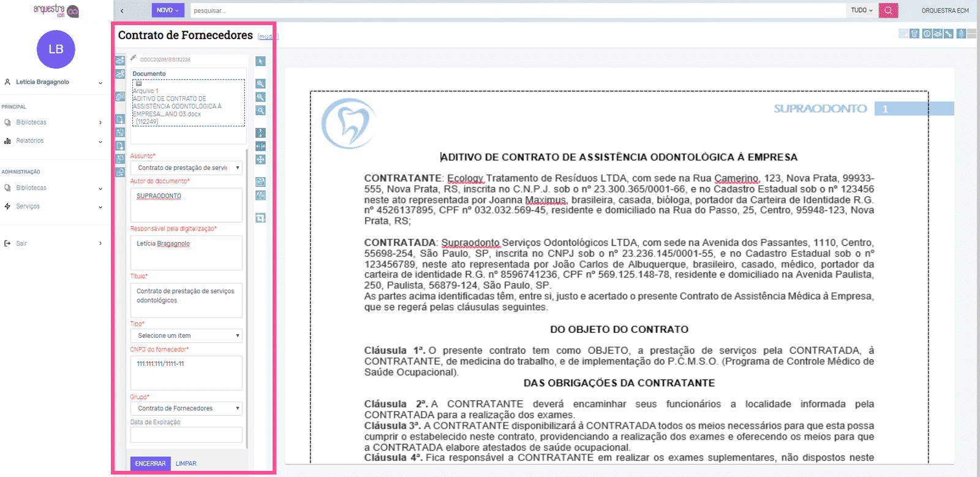
Task: Click the zoom out magnifier
Action: point(260,97)
